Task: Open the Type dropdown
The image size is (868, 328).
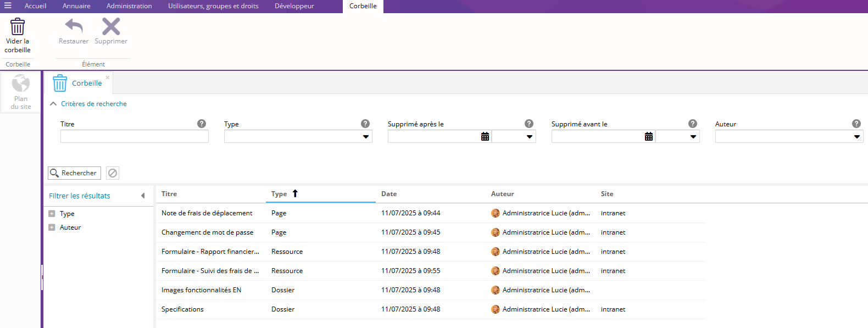Action: [366, 137]
